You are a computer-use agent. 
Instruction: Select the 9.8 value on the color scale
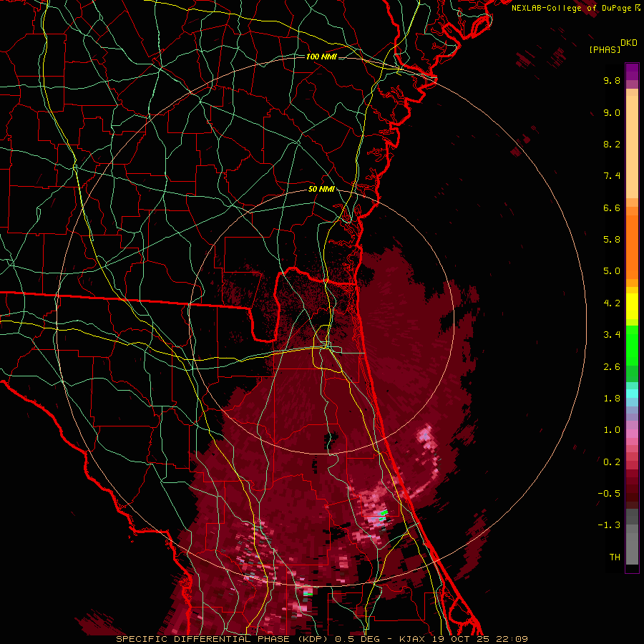(612, 81)
